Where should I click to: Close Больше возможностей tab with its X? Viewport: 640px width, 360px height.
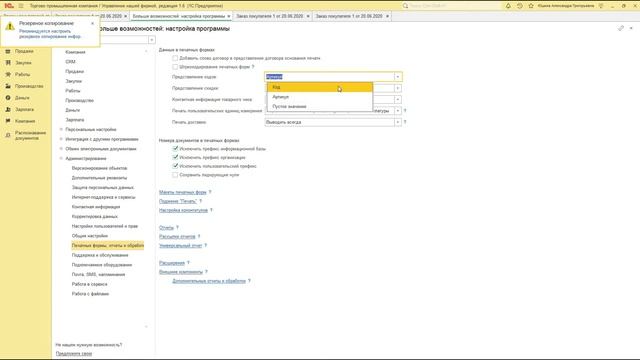coord(229,16)
